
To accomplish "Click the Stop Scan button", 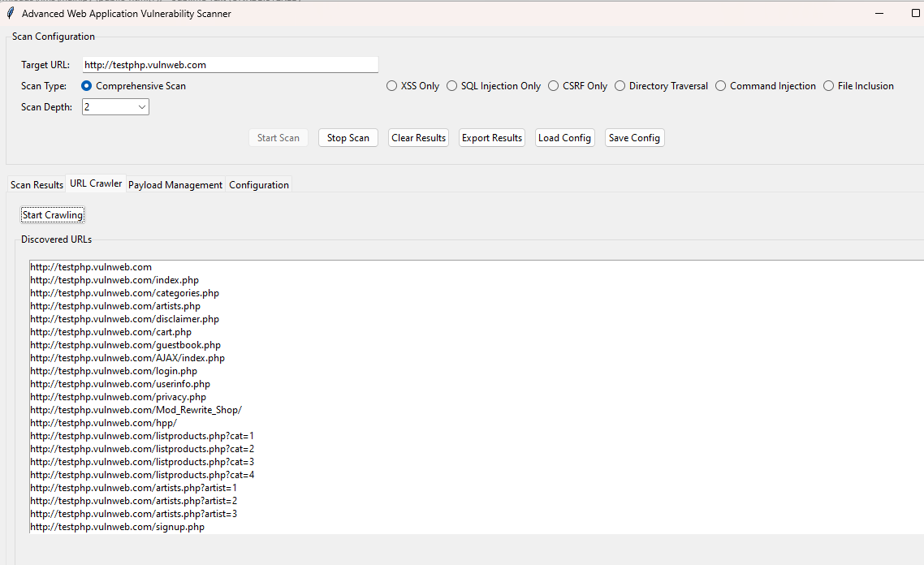I will pyautogui.click(x=348, y=138).
